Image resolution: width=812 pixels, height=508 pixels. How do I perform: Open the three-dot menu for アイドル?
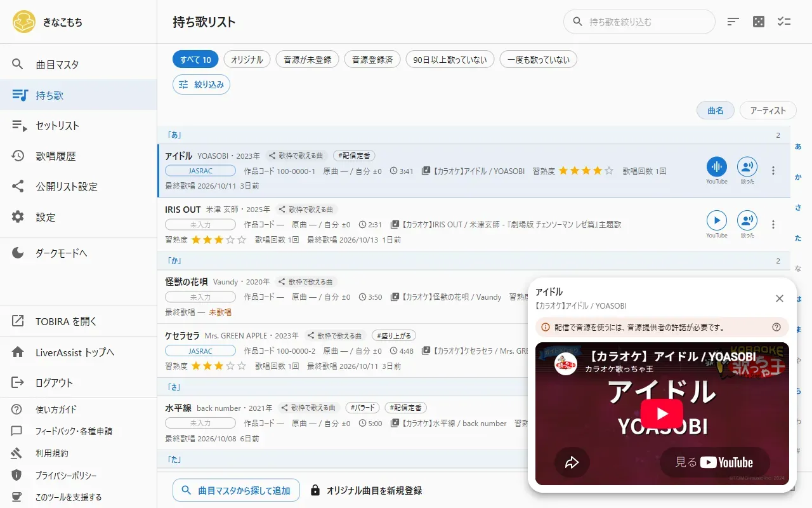pyautogui.click(x=773, y=171)
